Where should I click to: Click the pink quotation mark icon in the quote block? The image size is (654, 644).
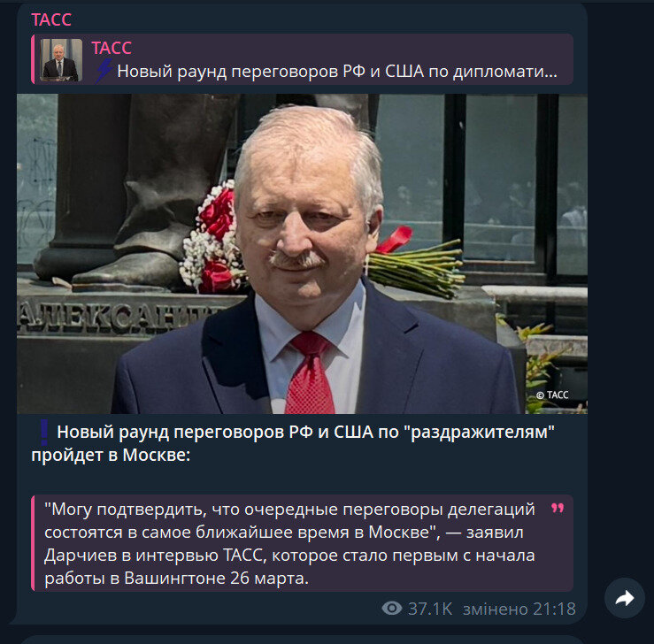[558, 508]
